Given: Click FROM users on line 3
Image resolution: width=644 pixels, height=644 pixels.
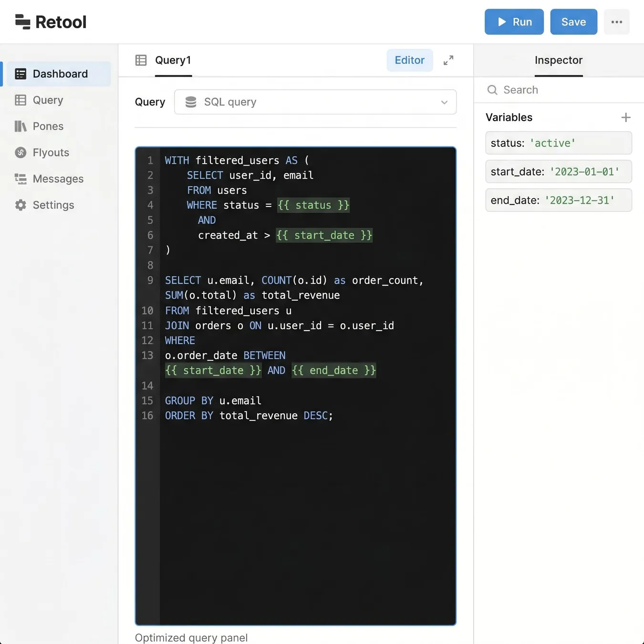Looking at the screenshot, I should (217, 190).
